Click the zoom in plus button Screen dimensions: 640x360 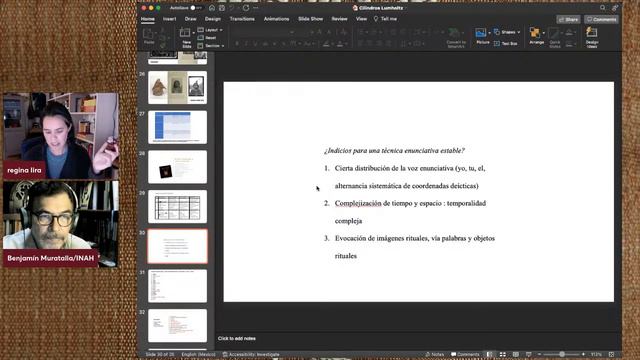[x=583, y=354]
